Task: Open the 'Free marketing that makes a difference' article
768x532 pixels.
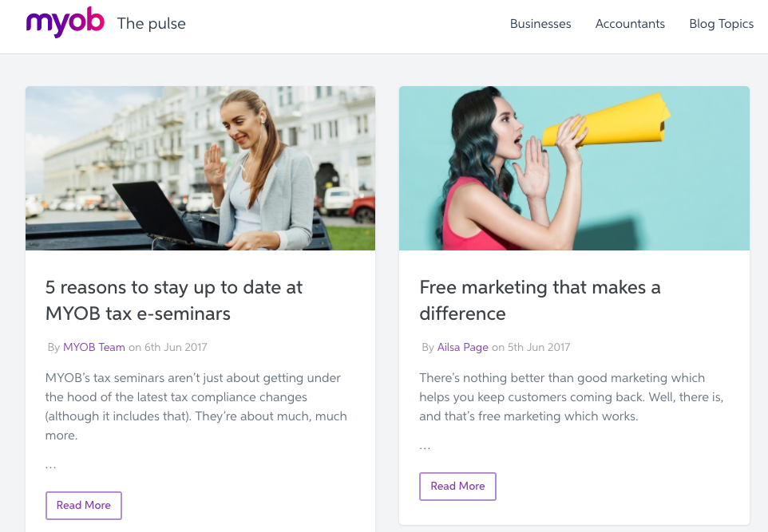Action: 540,301
